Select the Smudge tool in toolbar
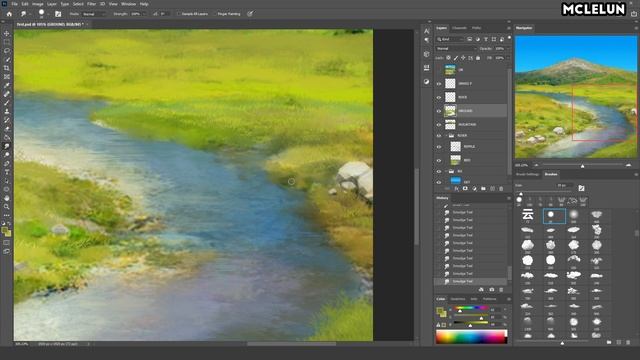This screenshot has height=360, width=640. click(x=7, y=146)
